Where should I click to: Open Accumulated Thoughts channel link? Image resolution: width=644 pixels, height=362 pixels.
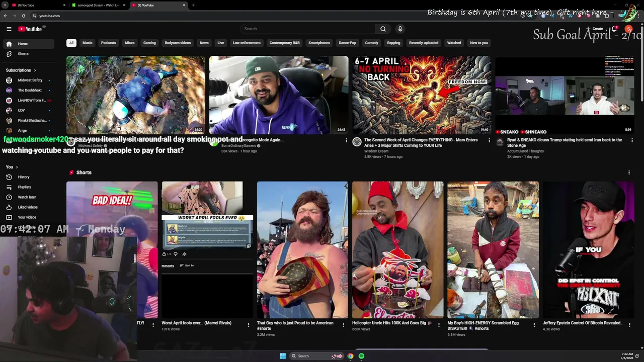pos(525,151)
